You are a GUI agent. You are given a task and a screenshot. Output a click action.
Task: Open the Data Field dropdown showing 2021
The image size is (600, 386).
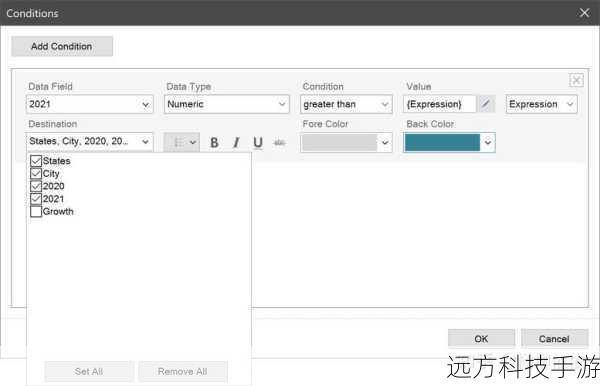point(90,104)
